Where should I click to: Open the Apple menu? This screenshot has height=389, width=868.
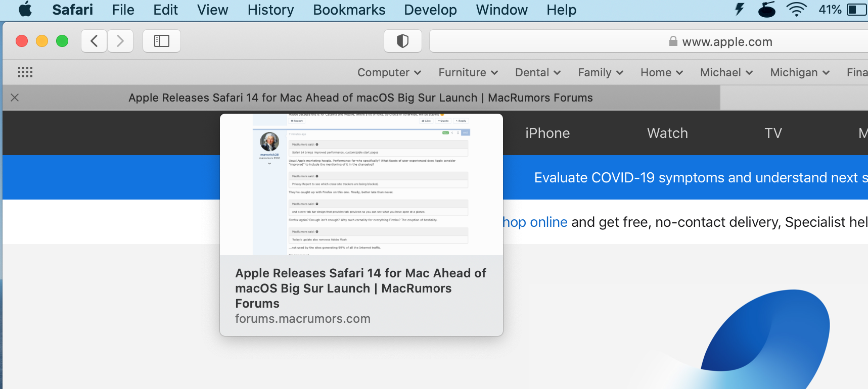coord(25,10)
